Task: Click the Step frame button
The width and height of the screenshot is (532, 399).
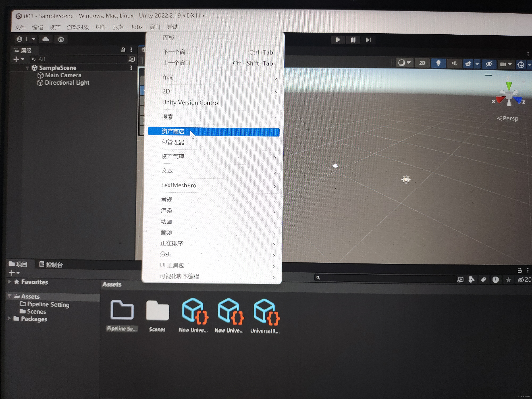Action: (x=368, y=40)
